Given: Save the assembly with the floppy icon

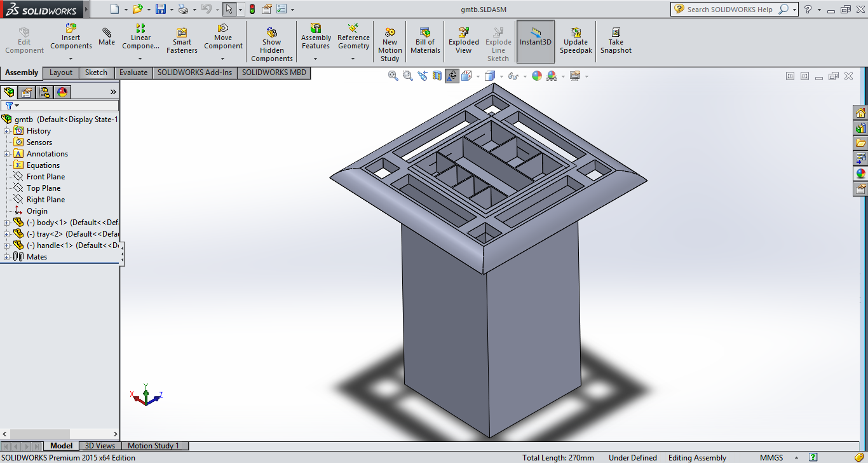Looking at the screenshot, I should [x=161, y=9].
